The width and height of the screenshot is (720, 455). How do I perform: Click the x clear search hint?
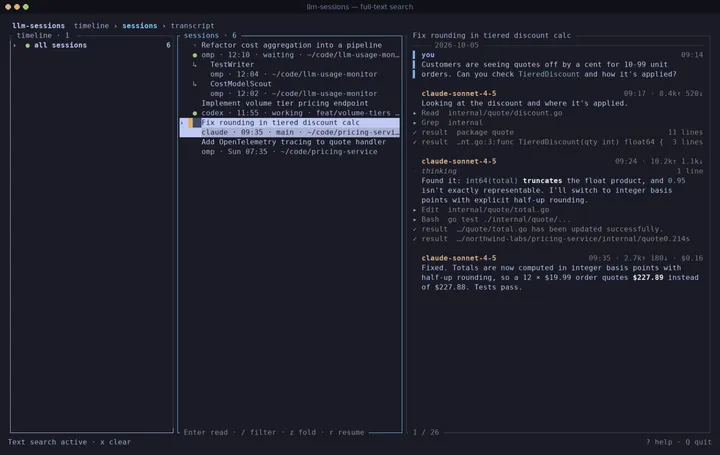point(115,442)
